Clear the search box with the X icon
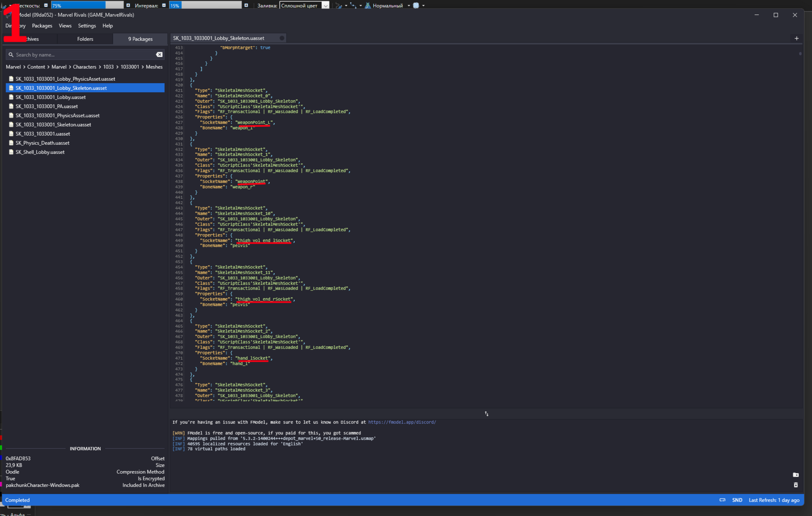This screenshot has height=516, width=812. tap(160, 54)
